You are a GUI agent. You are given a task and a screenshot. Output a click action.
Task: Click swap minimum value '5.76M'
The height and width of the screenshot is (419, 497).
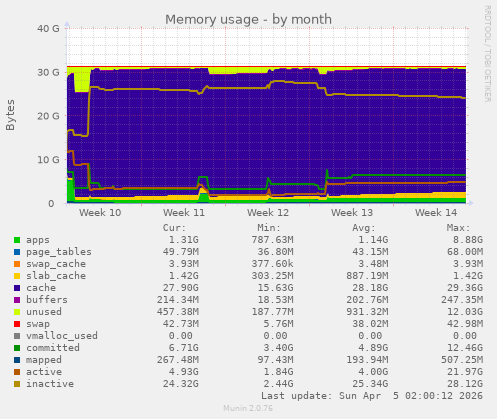tap(278, 324)
